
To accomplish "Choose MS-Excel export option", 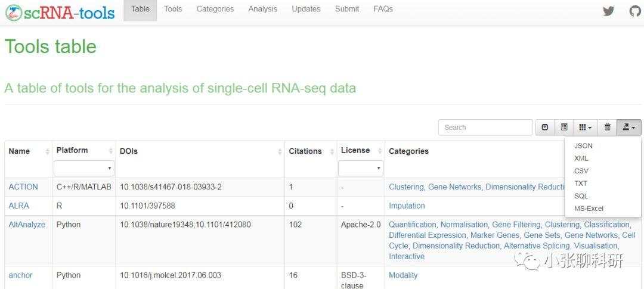I will [x=589, y=209].
